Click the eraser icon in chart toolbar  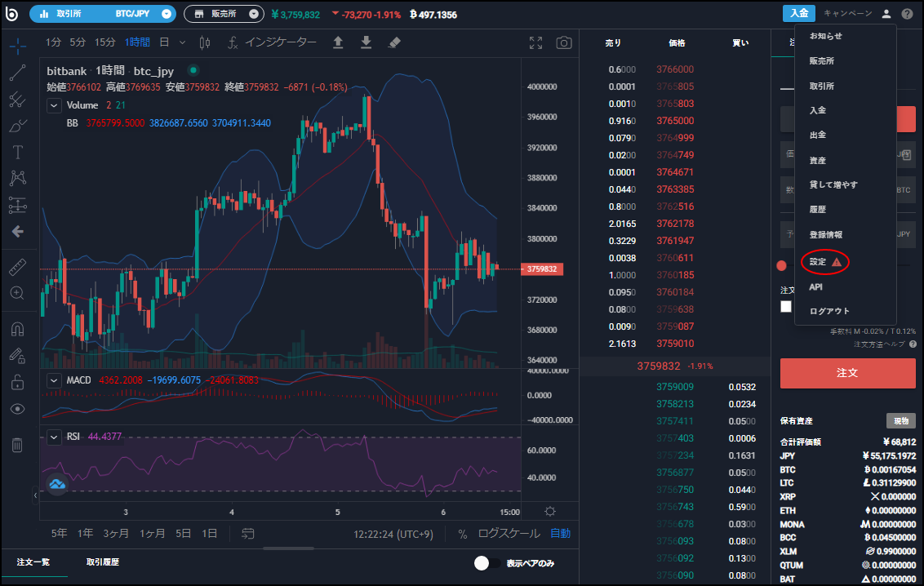394,42
